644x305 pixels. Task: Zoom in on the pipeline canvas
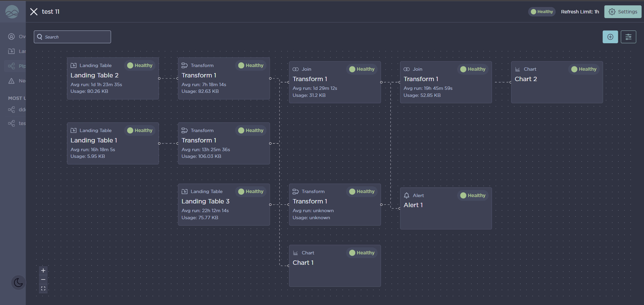tap(43, 270)
